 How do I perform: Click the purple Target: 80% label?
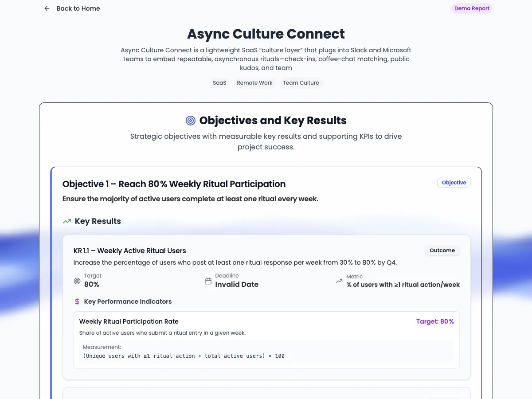pyautogui.click(x=435, y=321)
